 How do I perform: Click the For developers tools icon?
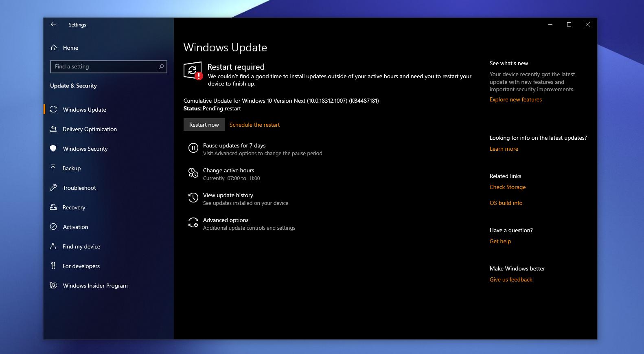coord(53,266)
